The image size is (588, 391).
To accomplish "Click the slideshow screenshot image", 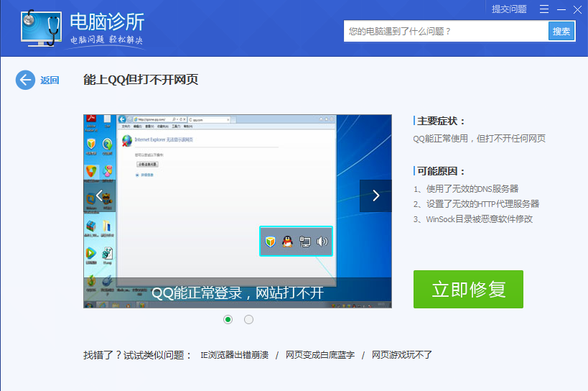I will 238,211.
